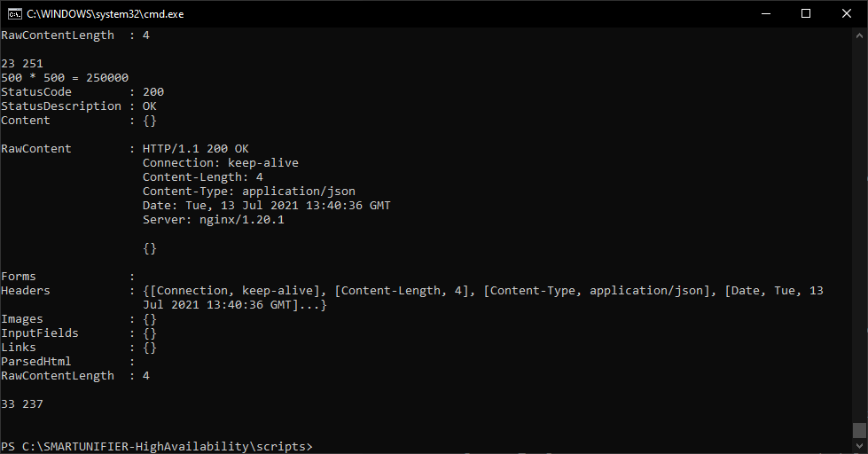Close the cmd.exe window
Image resolution: width=868 pixels, height=454 pixels.
pos(847,14)
